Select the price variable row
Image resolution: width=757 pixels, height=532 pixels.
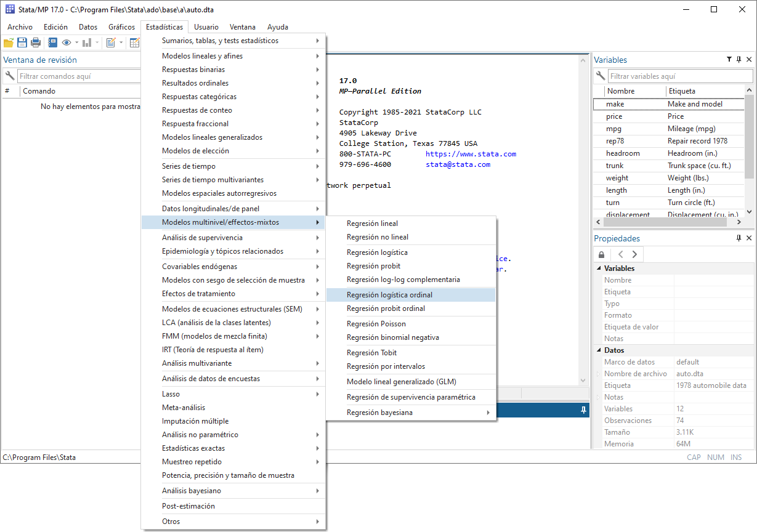pyautogui.click(x=669, y=116)
